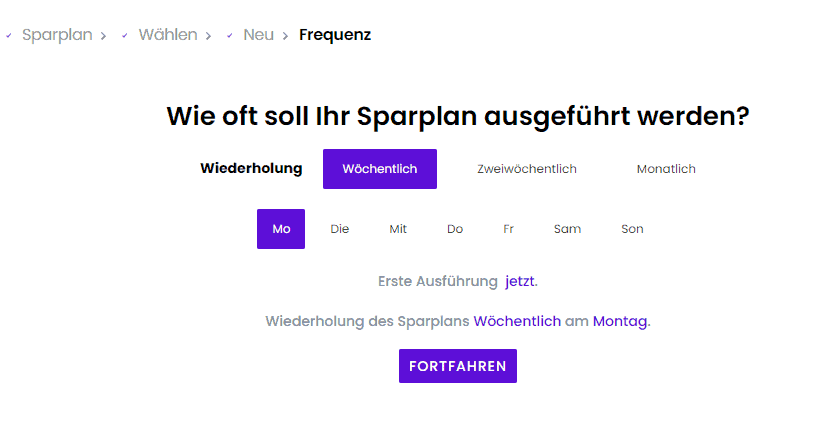Click the chevron arrow after Neu
The image size is (815, 431).
[285, 36]
